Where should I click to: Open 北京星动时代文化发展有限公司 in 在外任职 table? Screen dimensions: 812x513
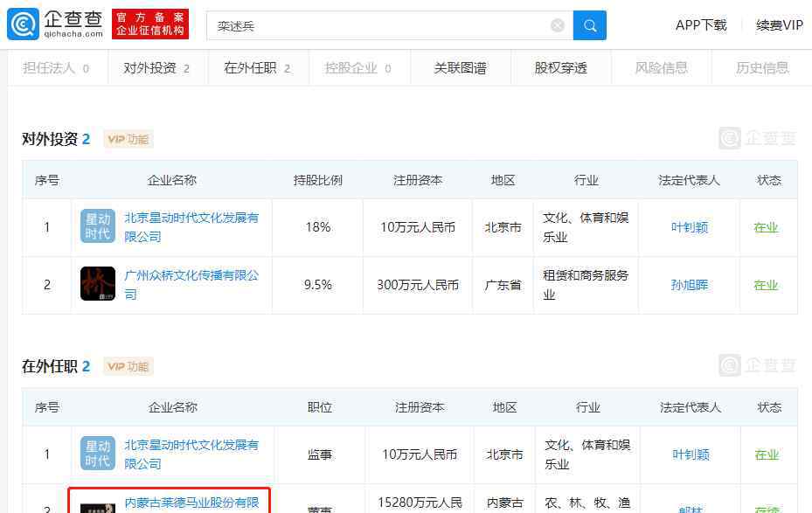point(191,454)
